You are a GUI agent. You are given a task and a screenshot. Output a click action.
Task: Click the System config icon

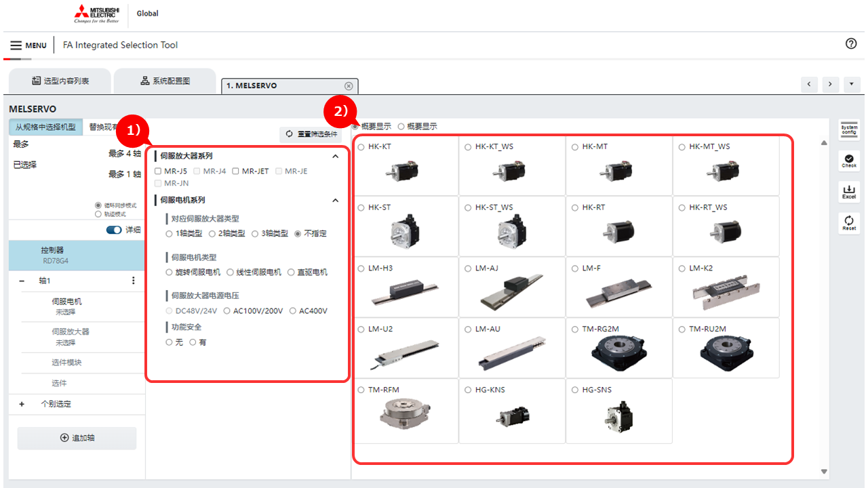pos(849,129)
